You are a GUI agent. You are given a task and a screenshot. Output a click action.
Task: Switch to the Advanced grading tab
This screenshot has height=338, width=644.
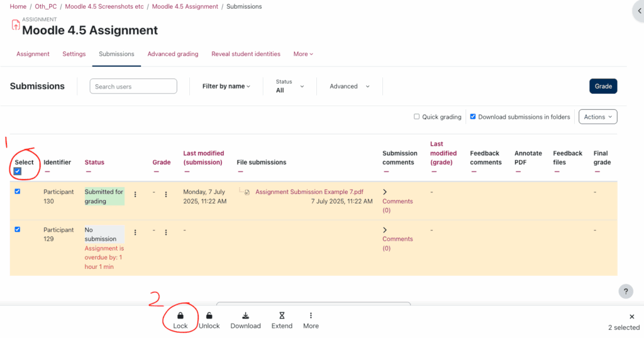pyautogui.click(x=173, y=54)
